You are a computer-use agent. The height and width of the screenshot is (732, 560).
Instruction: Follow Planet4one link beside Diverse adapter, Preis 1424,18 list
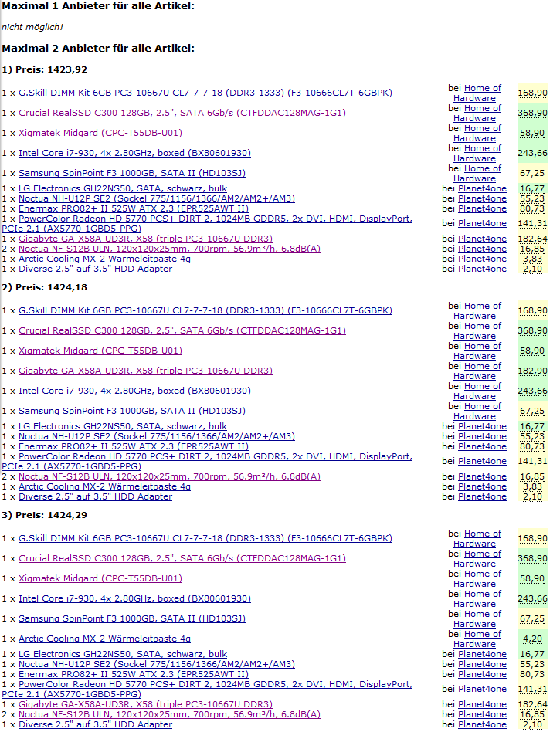point(482,496)
